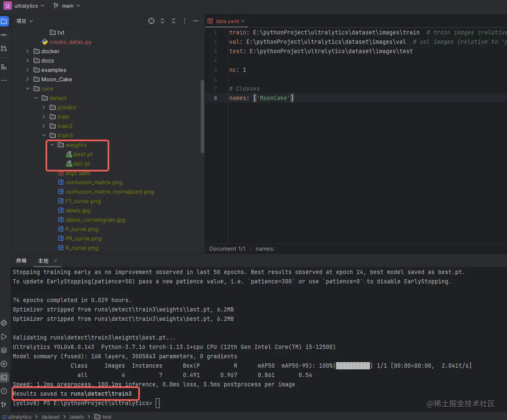Open the Structure tool window icon

[4, 67]
